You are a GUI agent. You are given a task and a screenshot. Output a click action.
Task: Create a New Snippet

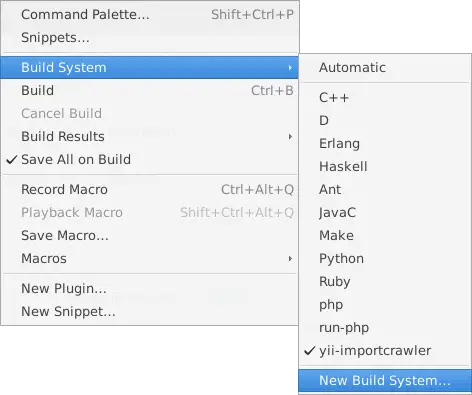pyautogui.click(x=149, y=311)
